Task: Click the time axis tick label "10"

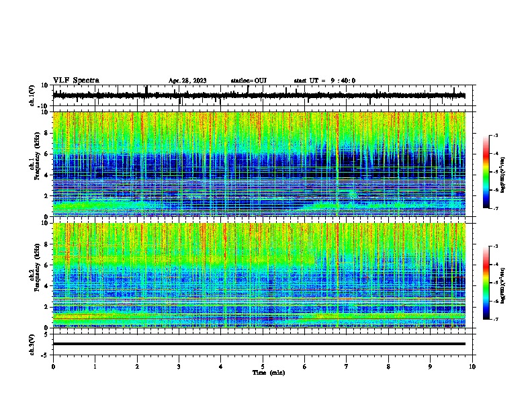Action: pos(472,367)
